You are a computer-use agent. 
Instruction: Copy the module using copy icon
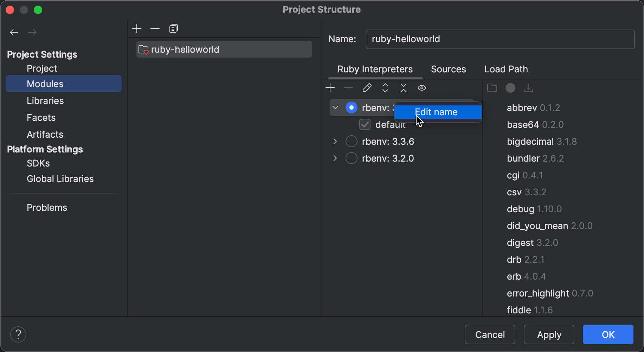coord(173,28)
